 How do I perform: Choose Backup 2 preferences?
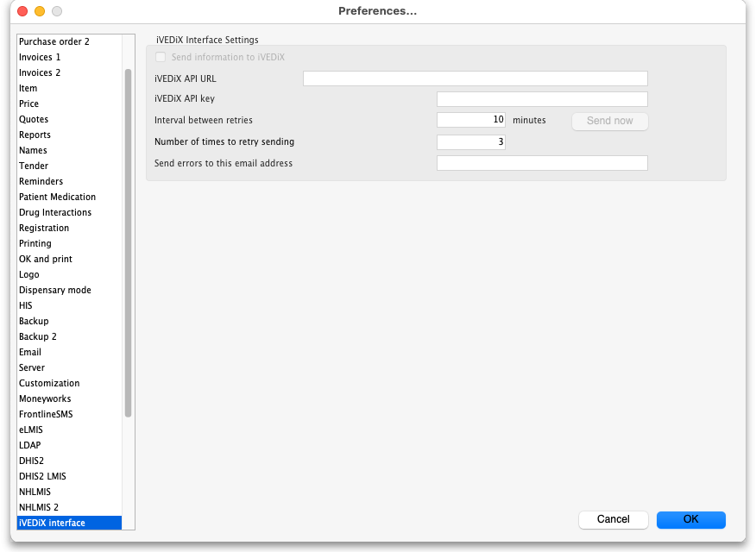[38, 336]
